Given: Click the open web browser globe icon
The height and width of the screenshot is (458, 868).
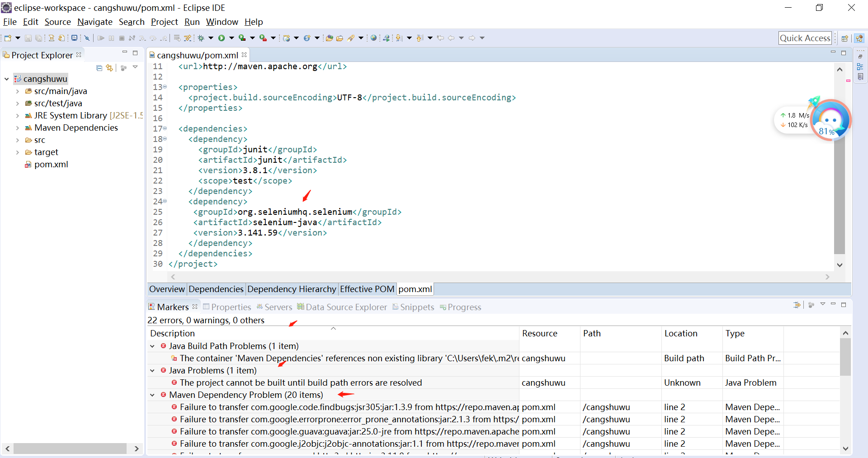Looking at the screenshot, I should (373, 38).
